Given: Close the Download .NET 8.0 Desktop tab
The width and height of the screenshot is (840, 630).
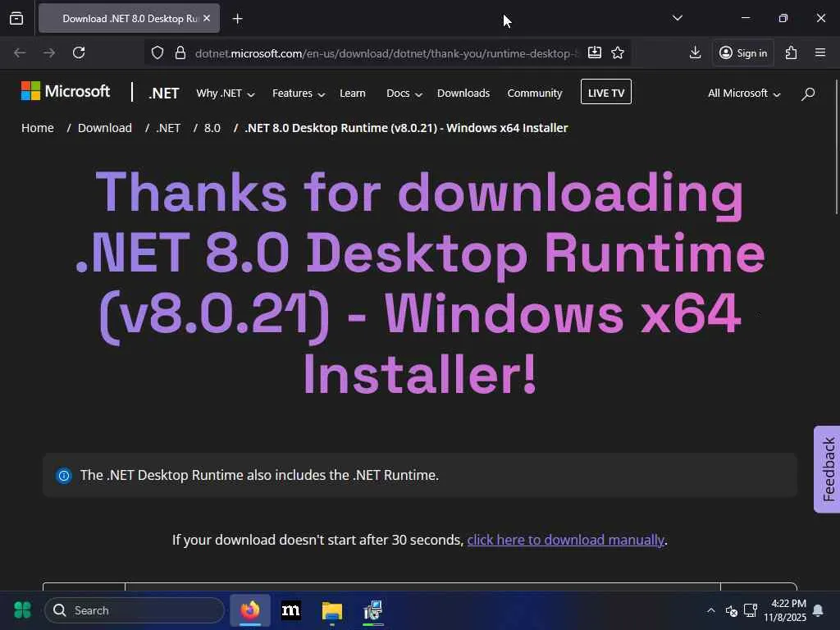Looking at the screenshot, I should point(207,18).
